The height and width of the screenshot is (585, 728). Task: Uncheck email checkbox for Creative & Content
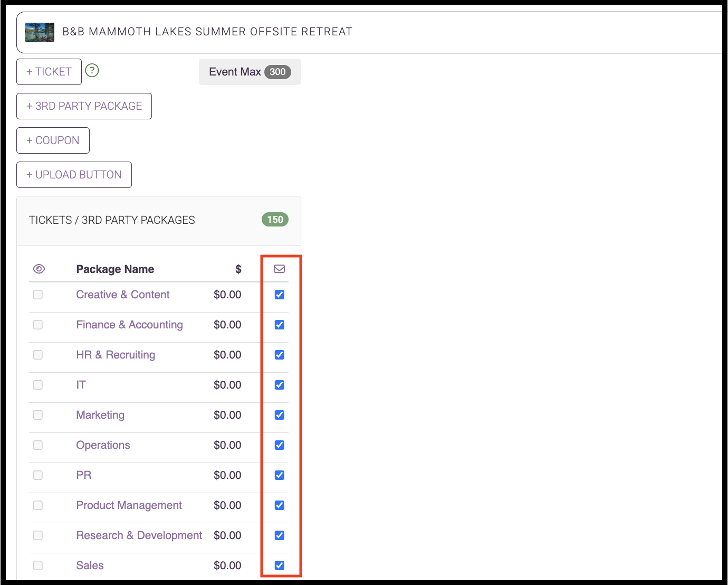pyautogui.click(x=280, y=295)
